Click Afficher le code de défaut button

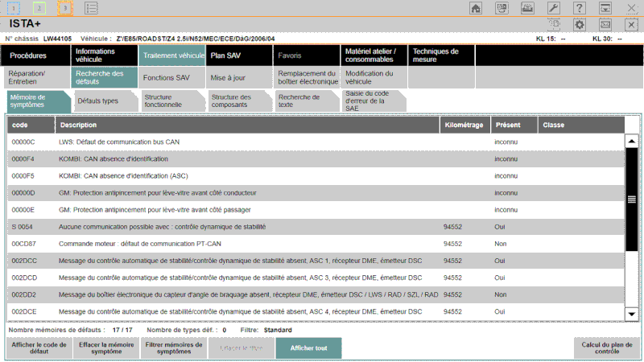39,348
